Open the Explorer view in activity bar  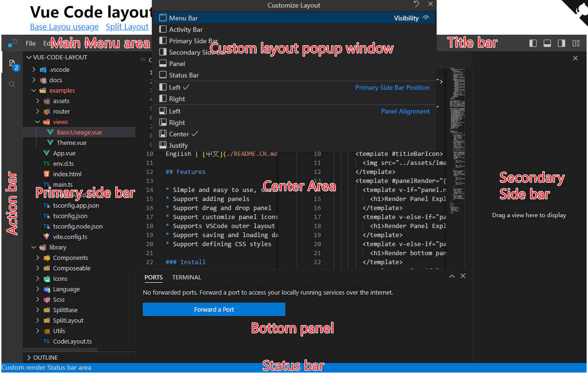[12, 63]
